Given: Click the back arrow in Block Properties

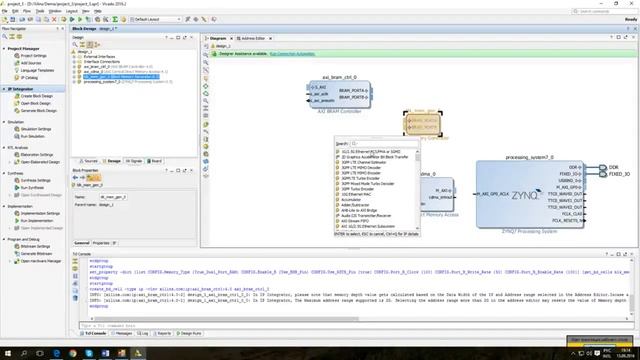Looking at the screenshot, I should click(x=75, y=178).
